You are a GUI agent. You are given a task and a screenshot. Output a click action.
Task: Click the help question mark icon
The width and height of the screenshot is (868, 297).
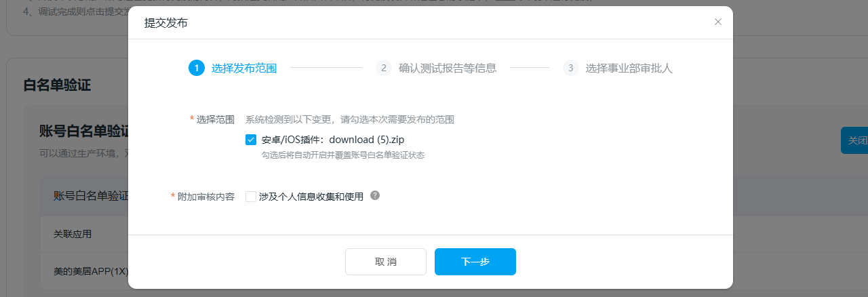[x=375, y=196]
